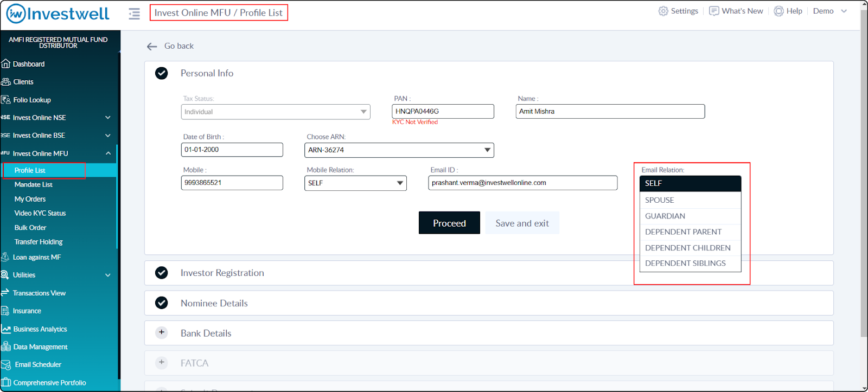Image resolution: width=868 pixels, height=392 pixels.
Task: Click Nominee Details section header
Action: [489, 303]
